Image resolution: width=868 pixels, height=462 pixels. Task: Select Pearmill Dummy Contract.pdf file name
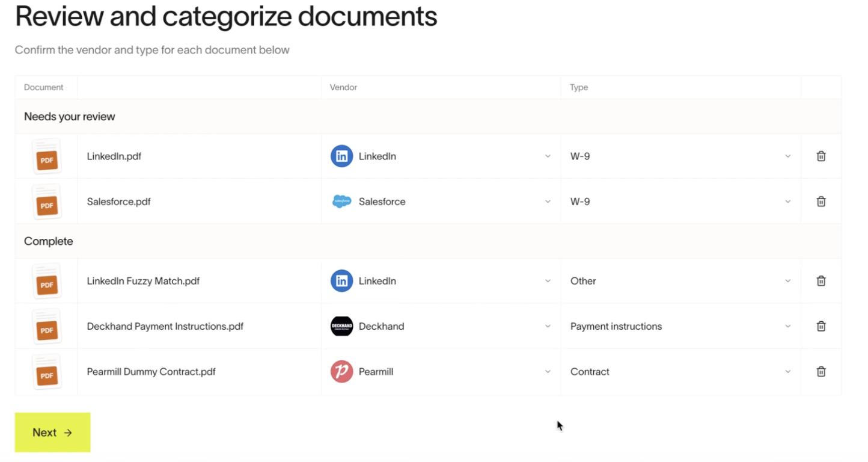click(x=151, y=372)
